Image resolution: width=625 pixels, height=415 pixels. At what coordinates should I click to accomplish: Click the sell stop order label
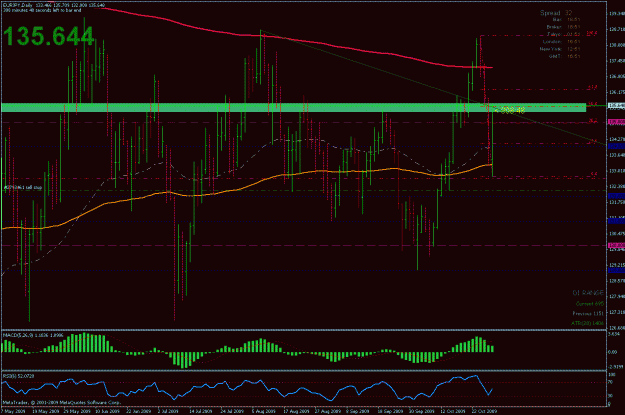[23, 187]
